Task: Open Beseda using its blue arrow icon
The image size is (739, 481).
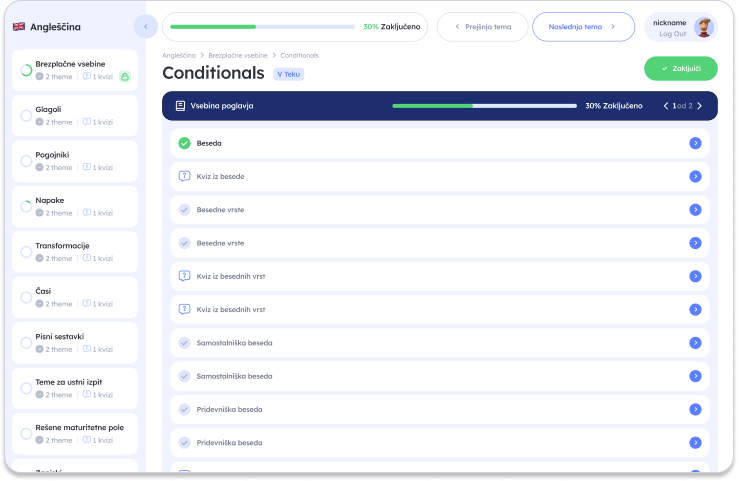Action: coord(695,143)
